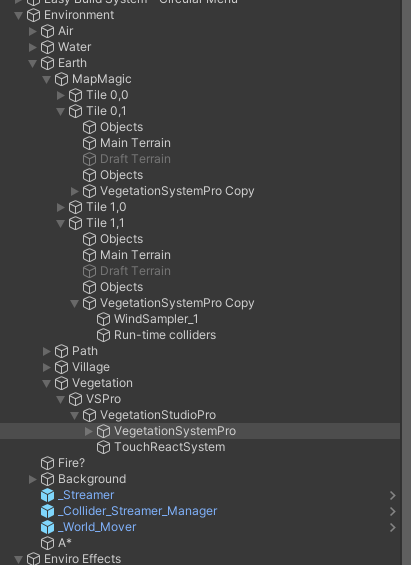Click the MapMagic object cube icon
This screenshot has width=411, height=565.
[61, 79]
